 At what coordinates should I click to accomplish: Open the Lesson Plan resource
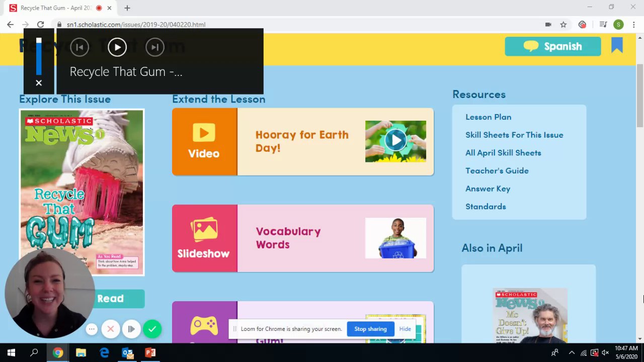[x=489, y=117]
